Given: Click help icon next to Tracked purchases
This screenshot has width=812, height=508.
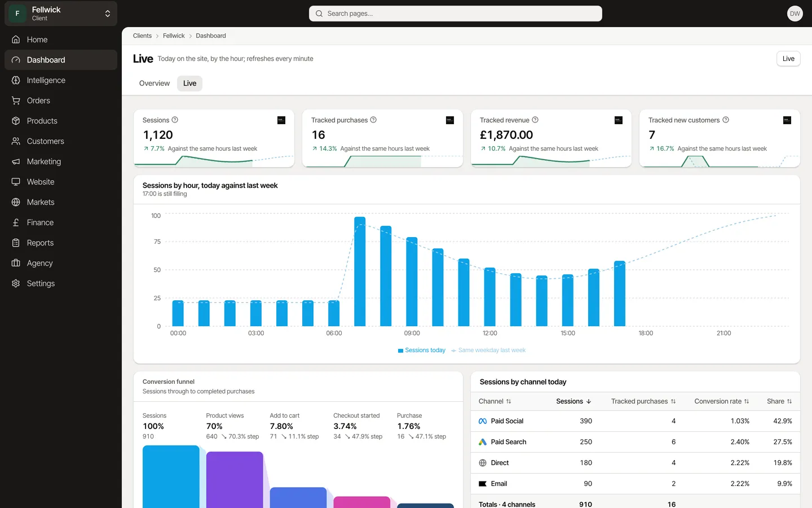Looking at the screenshot, I should (373, 120).
